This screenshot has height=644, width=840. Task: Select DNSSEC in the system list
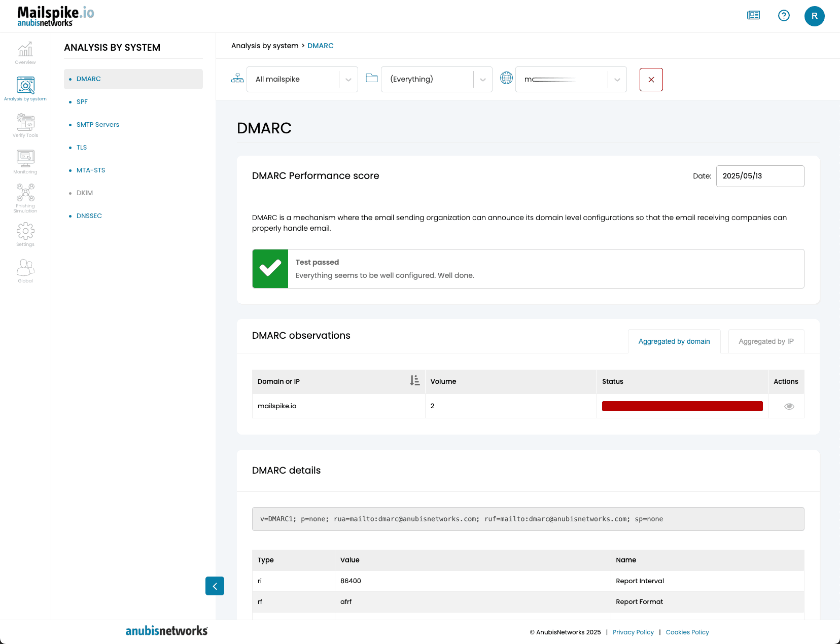[89, 216]
